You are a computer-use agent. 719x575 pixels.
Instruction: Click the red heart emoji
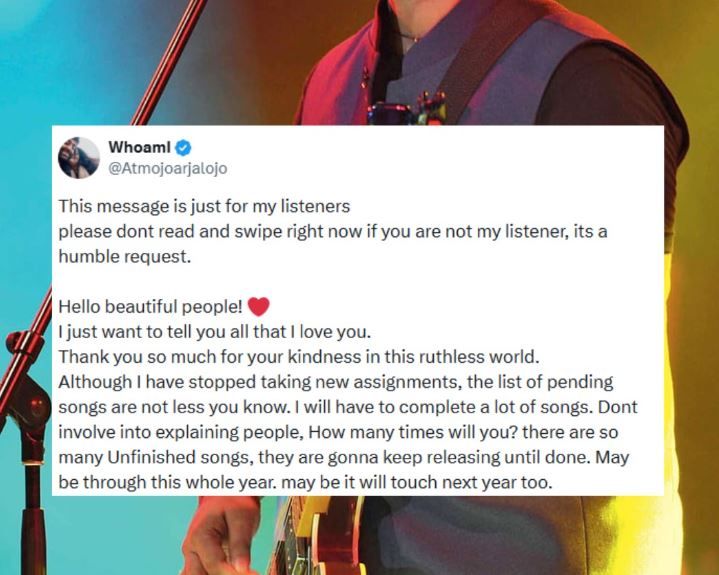pyautogui.click(x=257, y=306)
